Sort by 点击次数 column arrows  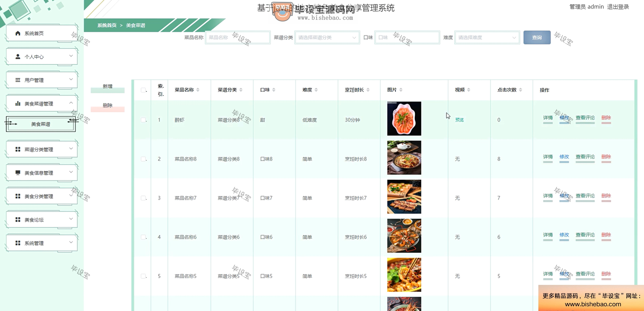[520, 90]
